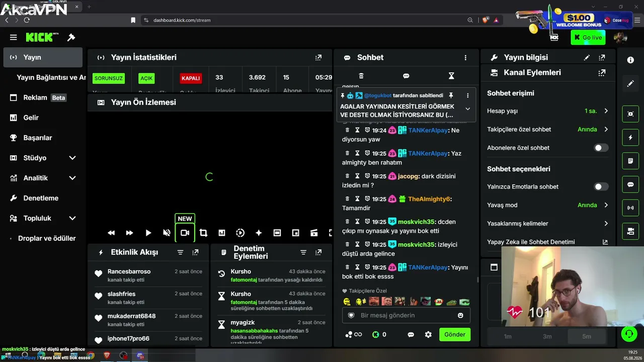This screenshot has width=644, height=362.
Task: Click the chat message input field
Action: [x=406, y=315]
